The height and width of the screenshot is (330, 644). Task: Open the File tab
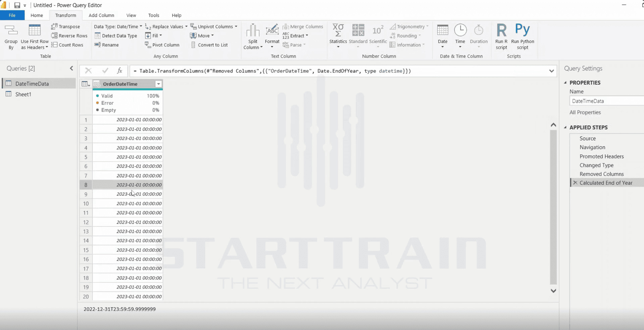(x=12, y=15)
